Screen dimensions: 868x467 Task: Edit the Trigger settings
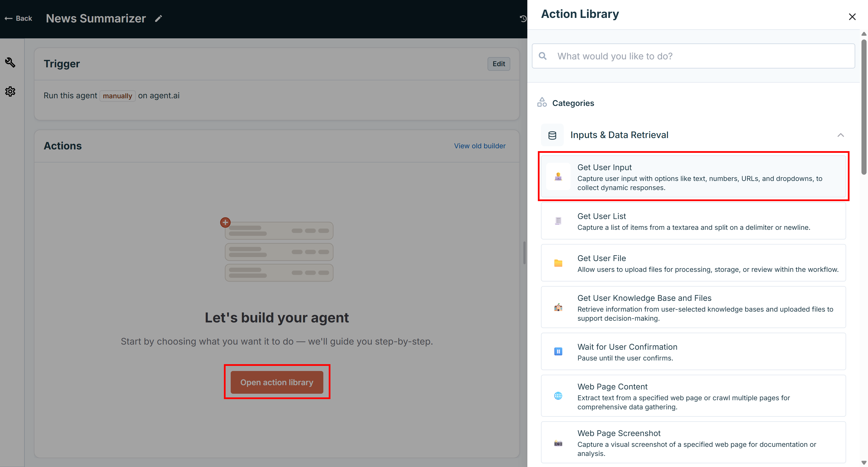point(498,63)
